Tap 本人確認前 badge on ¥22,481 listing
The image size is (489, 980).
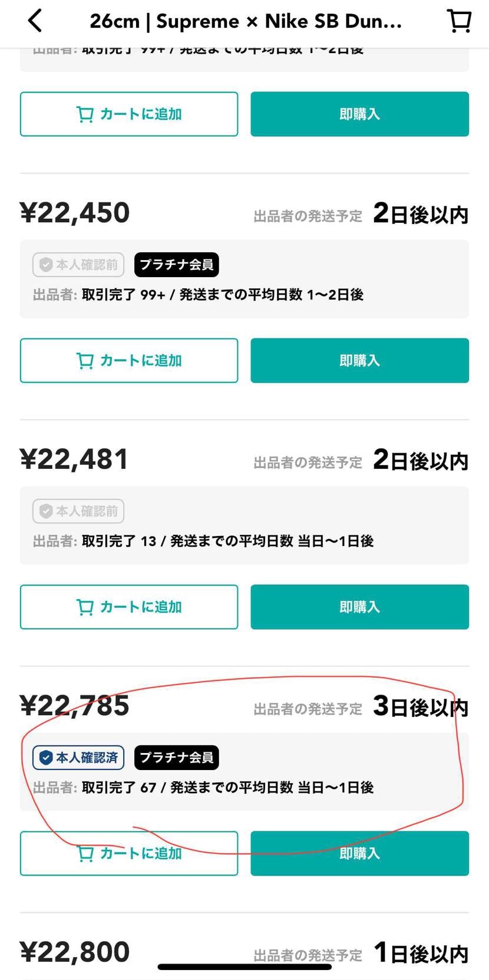(78, 511)
